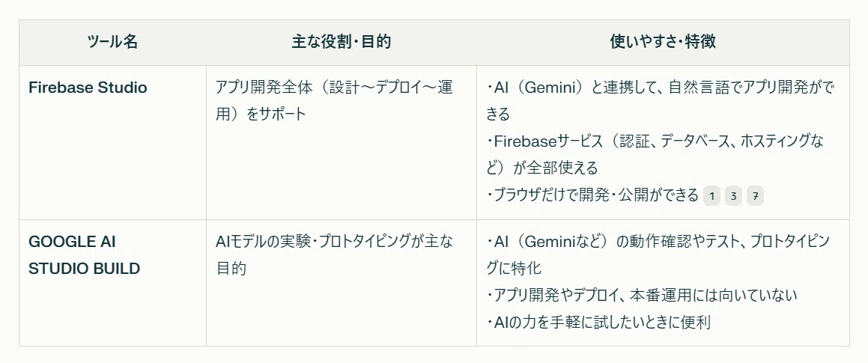This screenshot has width=868, height=363.
Task: Open citation badge 1
Action: (712, 196)
